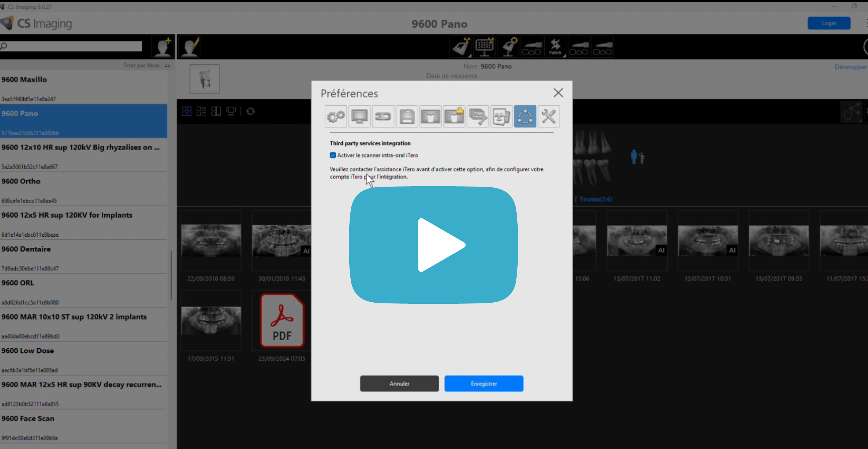This screenshot has height=449, width=868.
Task: Click the TWAIN import icon
Action: (x=555, y=47)
